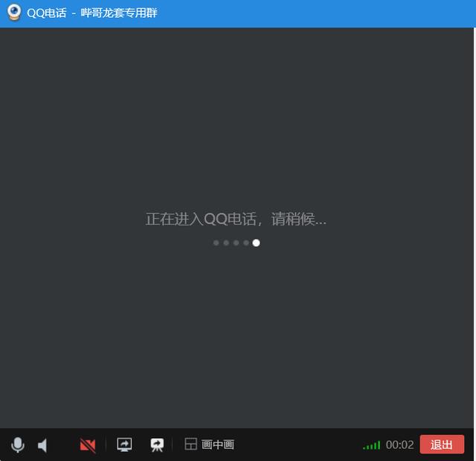Viewport: 476px width, 461px height.
Task: Click the 00:02 call timer
Action: pyautogui.click(x=399, y=445)
